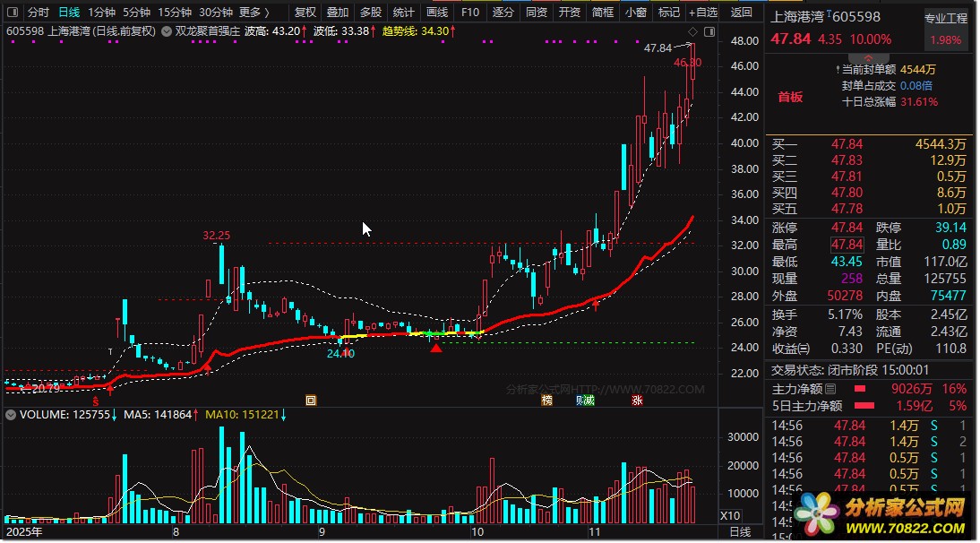This screenshot has height=543, width=980.
Task: Switch to 5分钟 chart period
Action: click(x=136, y=12)
